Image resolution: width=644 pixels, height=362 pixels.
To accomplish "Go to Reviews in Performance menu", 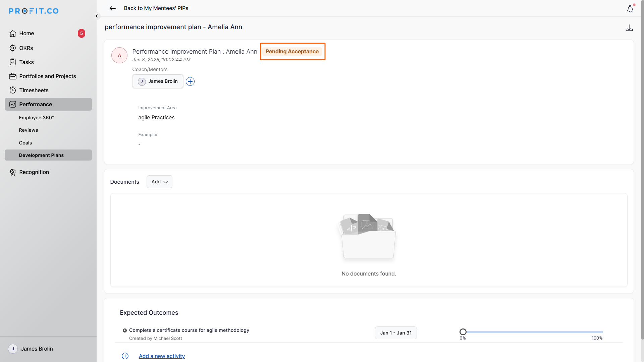I will (28, 130).
